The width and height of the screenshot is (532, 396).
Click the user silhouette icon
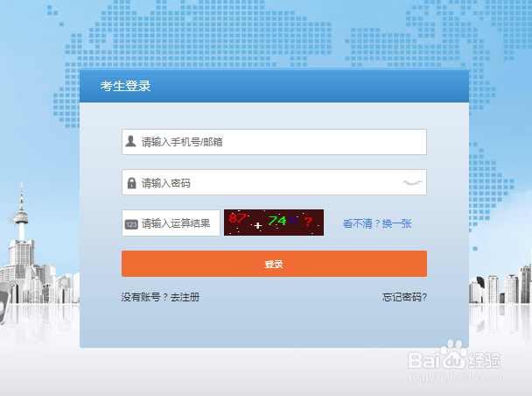click(x=130, y=141)
